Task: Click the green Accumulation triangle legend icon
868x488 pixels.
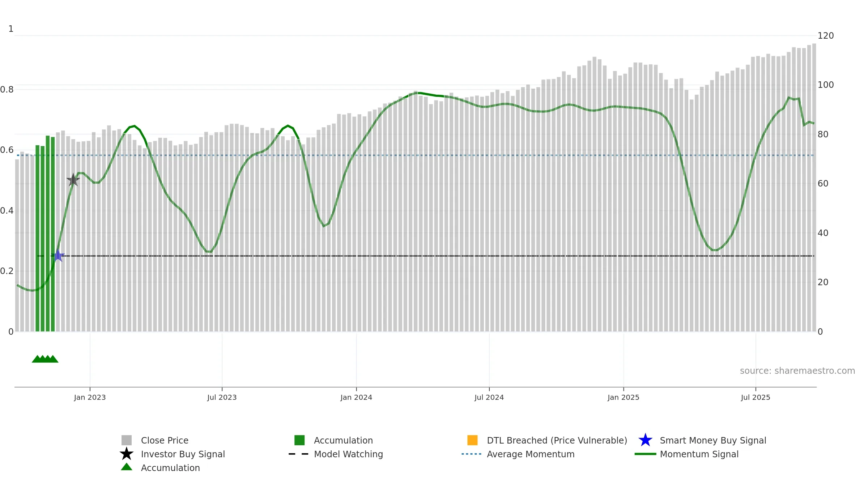Action: 127,467
